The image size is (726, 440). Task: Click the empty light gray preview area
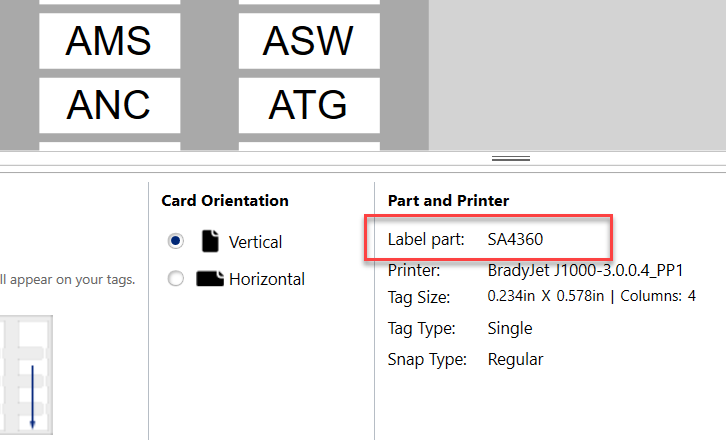click(x=577, y=75)
